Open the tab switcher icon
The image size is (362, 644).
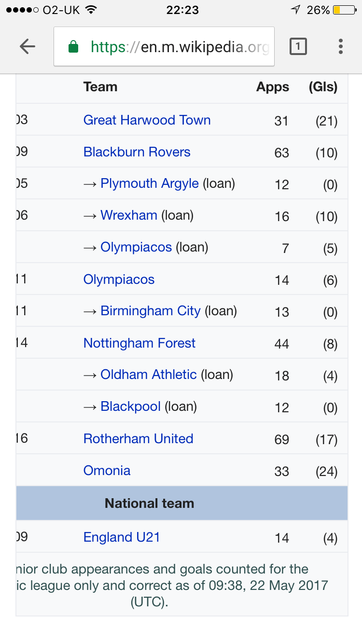tap(298, 46)
